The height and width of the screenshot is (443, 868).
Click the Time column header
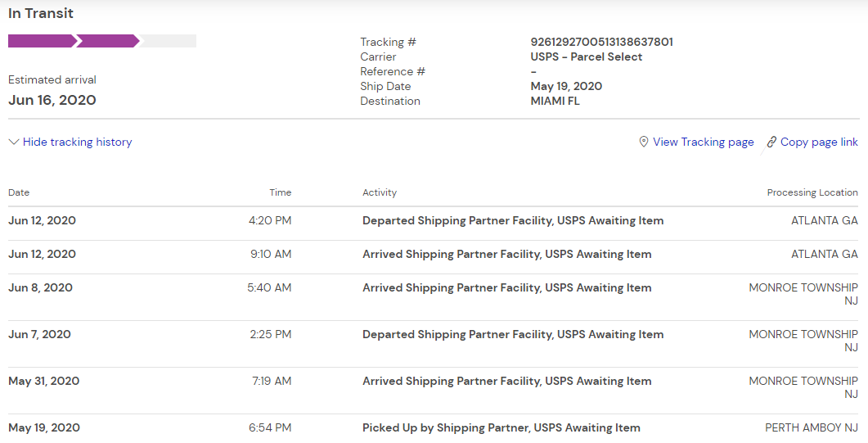(x=281, y=192)
